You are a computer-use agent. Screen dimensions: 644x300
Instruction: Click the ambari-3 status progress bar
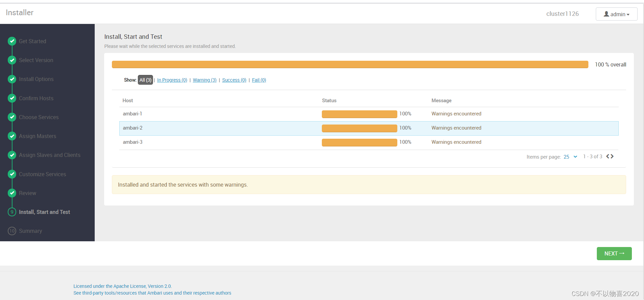[x=359, y=142]
